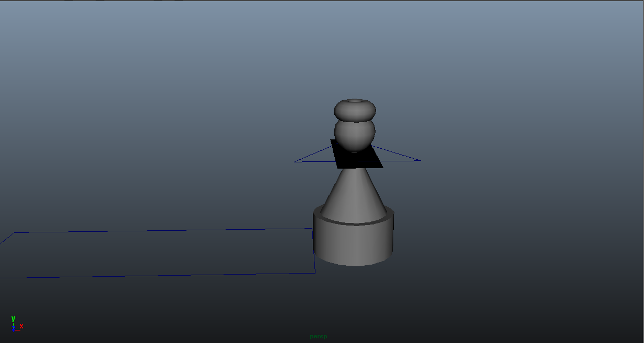Viewport: 644px width, 343px height.
Task: Select the large blue wireframe rectangle outline
Action: 157,253
